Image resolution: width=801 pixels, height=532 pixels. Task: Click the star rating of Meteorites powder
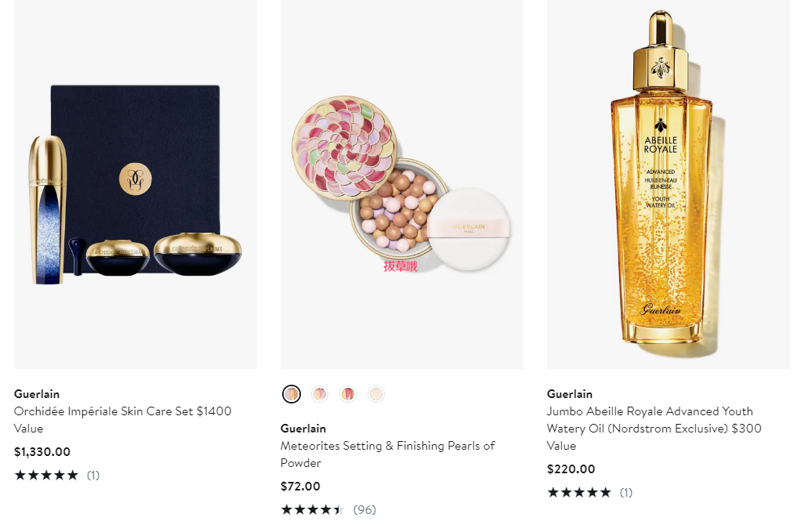[313, 509]
